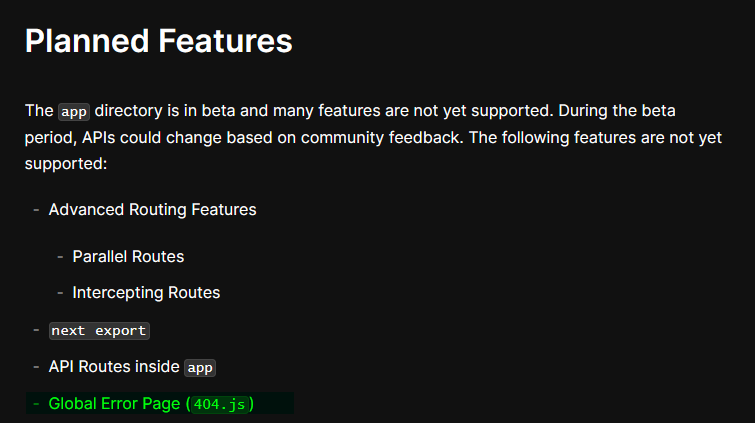Viewport: 755px width, 423px height.
Task: Click the word The starting the paragraph
Action: (39, 111)
